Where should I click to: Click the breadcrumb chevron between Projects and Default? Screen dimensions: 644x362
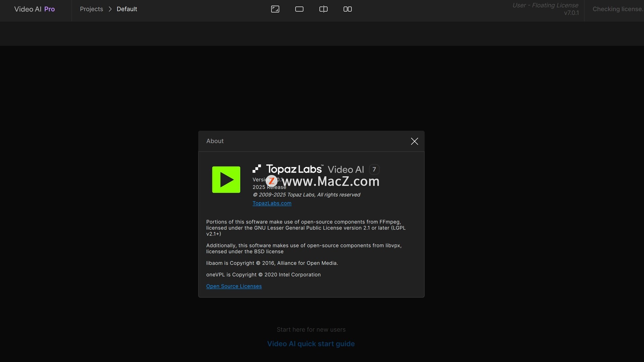pyautogui.click(x=110, y=9)
